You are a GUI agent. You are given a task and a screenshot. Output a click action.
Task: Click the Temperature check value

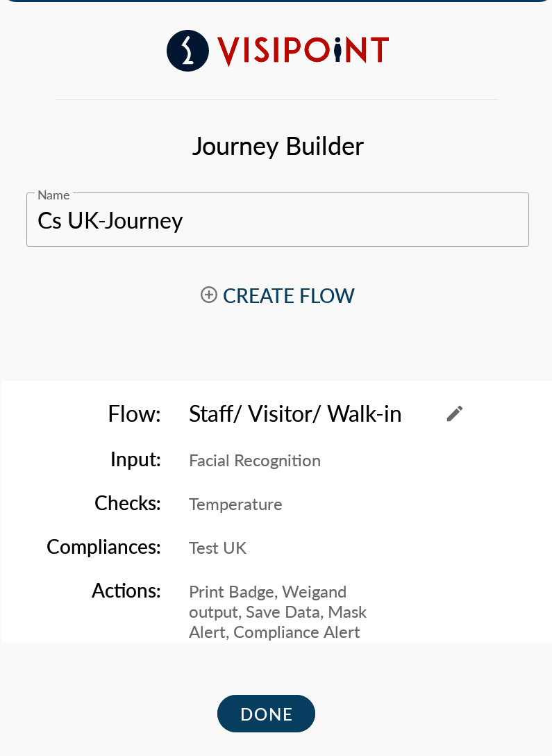click(235, 504)
